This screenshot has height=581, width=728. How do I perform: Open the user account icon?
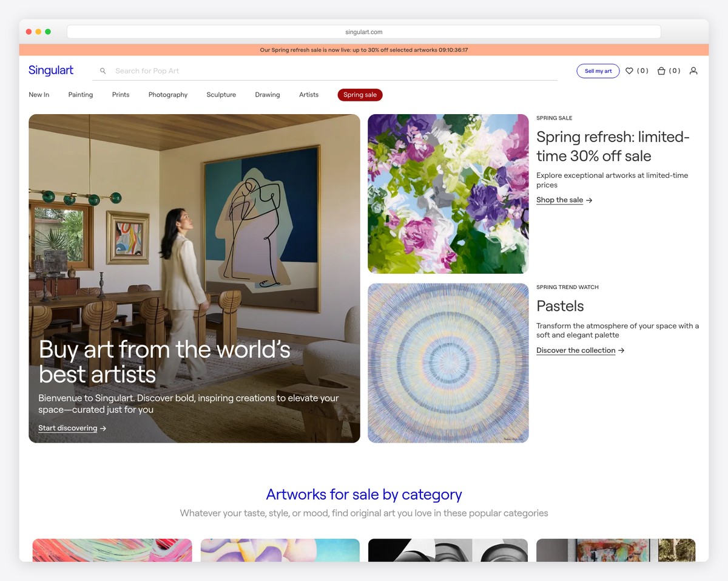pos(693,70)
